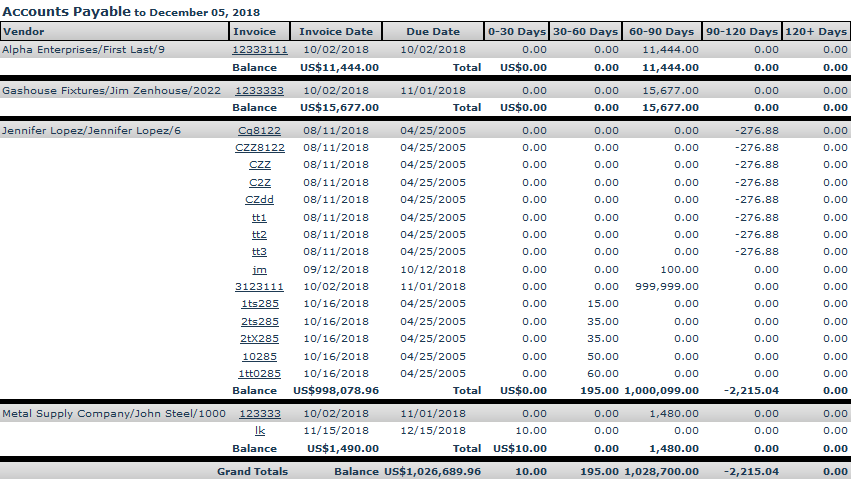Click invoice number 10285
The image size is (868, 494).
pyautogui.click(x=259, y=356)
